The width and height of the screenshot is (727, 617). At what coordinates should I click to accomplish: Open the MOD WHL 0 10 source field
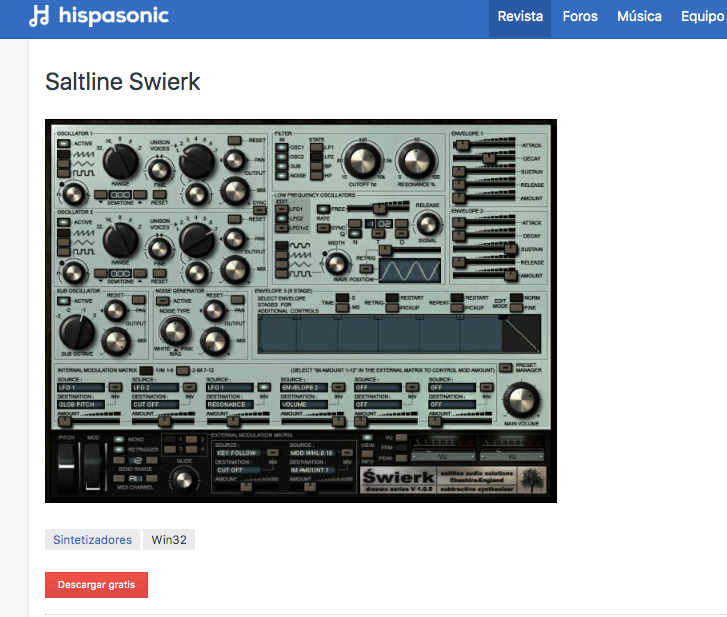(x=313, y=453)
